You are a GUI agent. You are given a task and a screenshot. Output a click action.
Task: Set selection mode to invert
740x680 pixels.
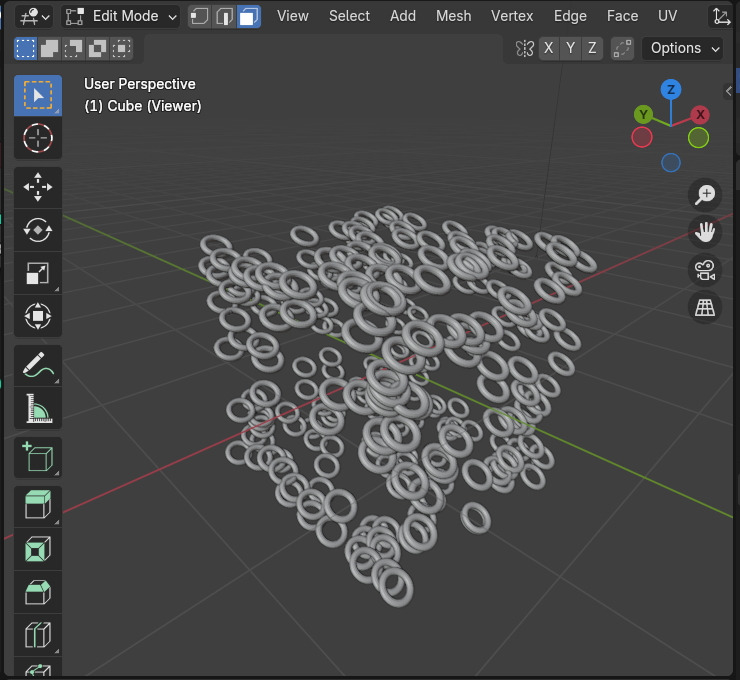click(98, 48)
